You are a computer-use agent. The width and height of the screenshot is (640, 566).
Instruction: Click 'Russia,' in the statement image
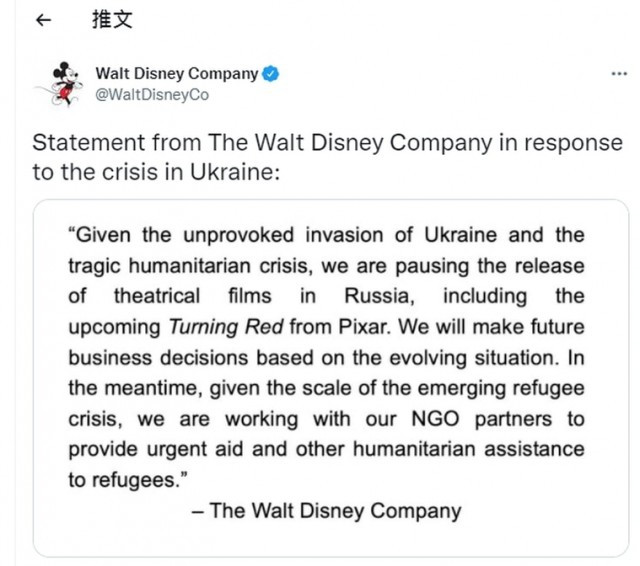[x=379, y=296]
